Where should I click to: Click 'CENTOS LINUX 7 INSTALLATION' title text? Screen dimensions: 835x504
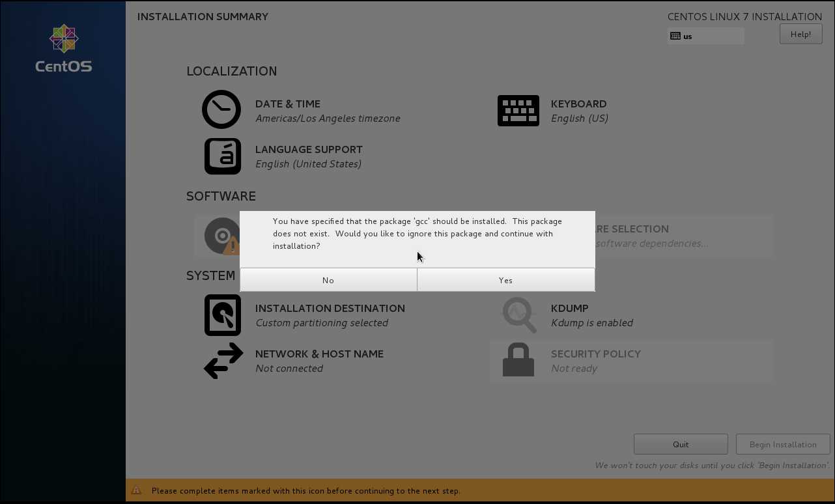(744, 17)
